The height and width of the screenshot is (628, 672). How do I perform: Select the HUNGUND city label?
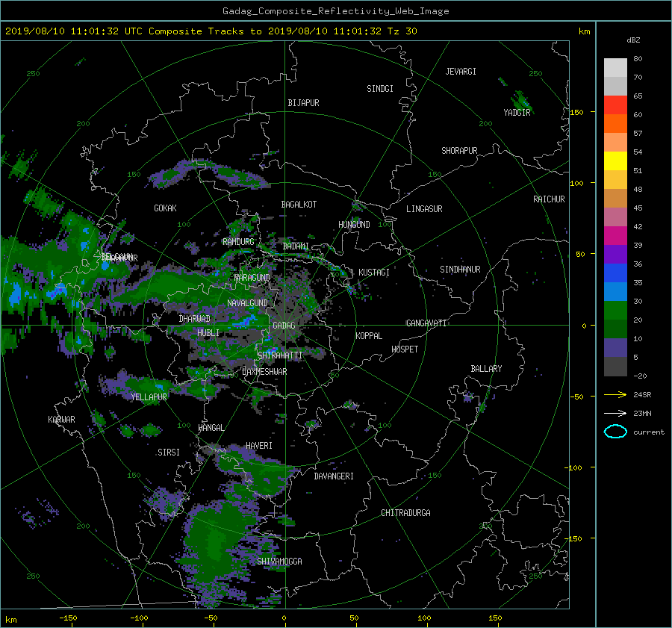tap(354, 225)
